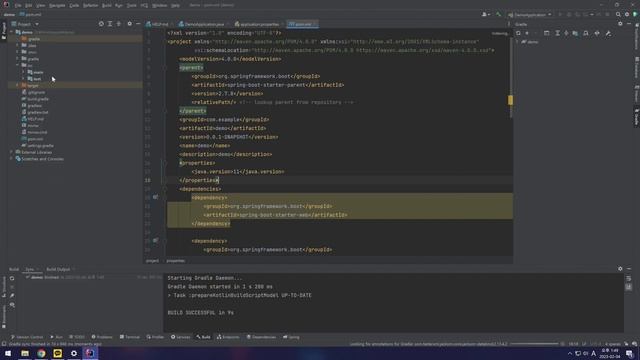Open the Help menu
The image size is (640, 360).
click(x=176, y=6)
